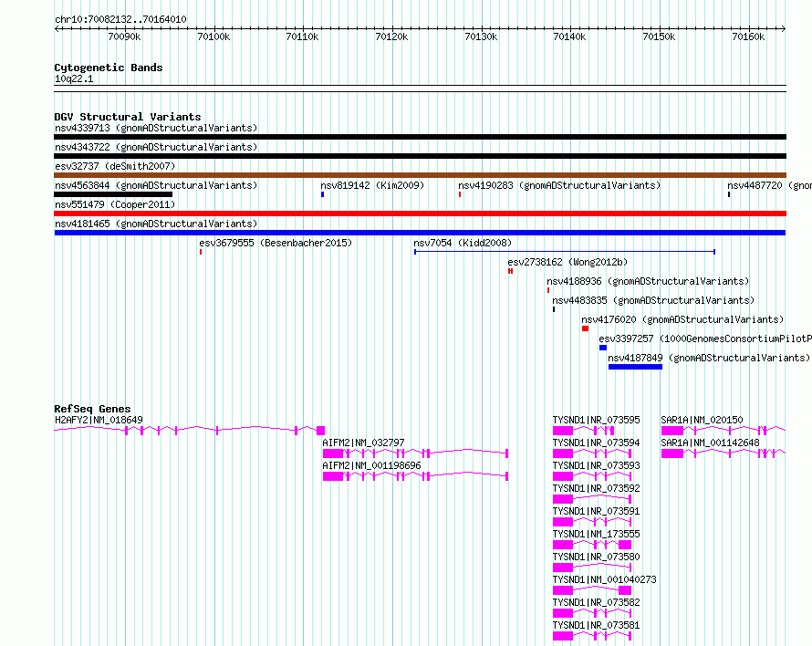Click the TYSND1 NR_073592 gene model
Image resolution: width=812 pixels, height=646 pixels.
tap(592, 499)
